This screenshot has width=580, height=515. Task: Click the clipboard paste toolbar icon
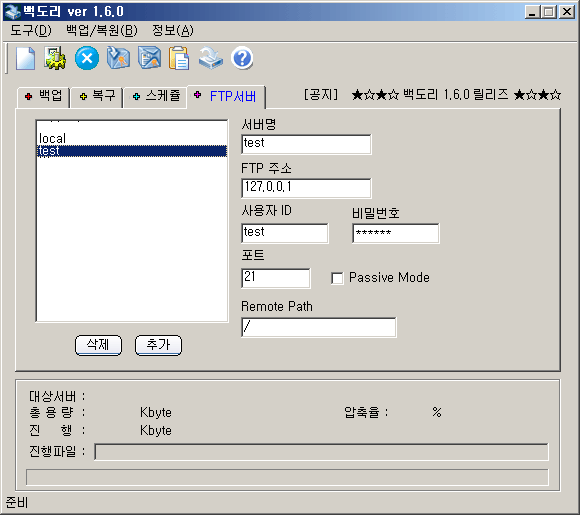pos(179,58)
